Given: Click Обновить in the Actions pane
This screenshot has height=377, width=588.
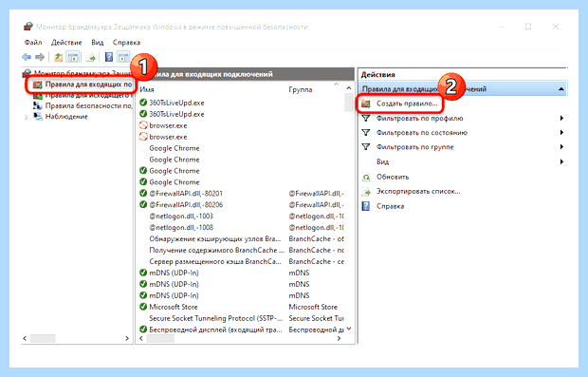Looking at the screenshot, I should point(393,177).
